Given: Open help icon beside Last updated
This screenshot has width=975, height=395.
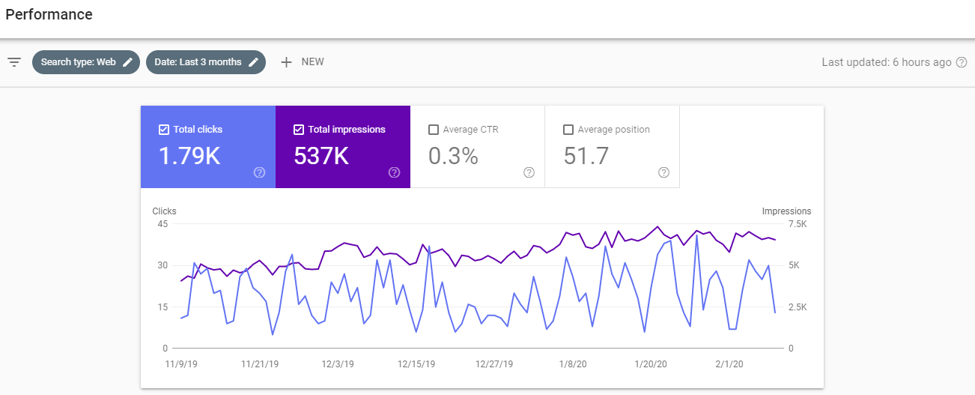Looking at the screenshot, I should (x=961, y=62).
